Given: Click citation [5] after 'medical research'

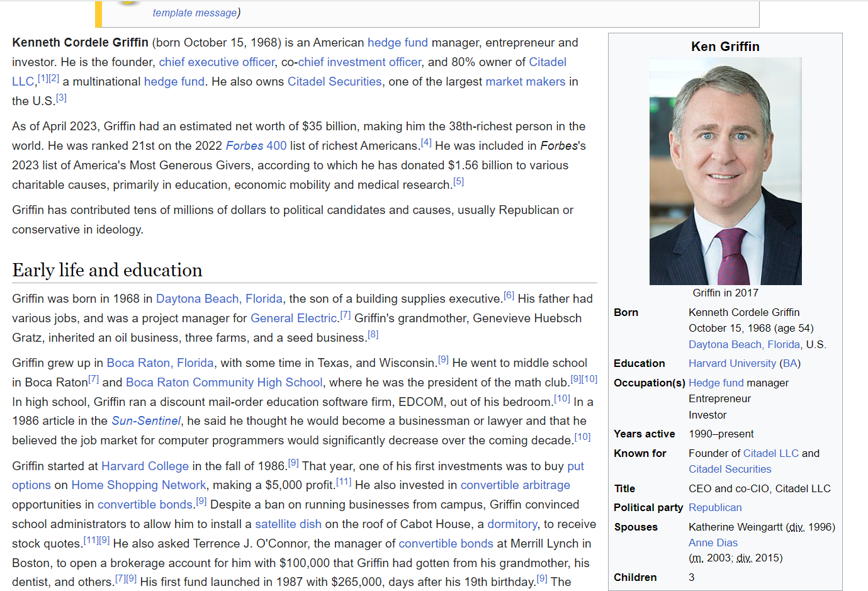Looking at the screenshot, I should point(458,181).
